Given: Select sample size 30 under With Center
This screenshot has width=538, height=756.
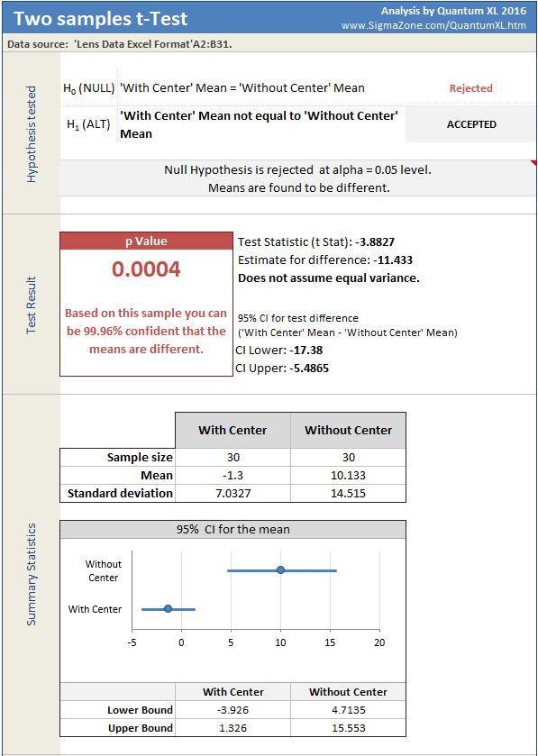Looking at the screenshot, I should pos(233,457).
